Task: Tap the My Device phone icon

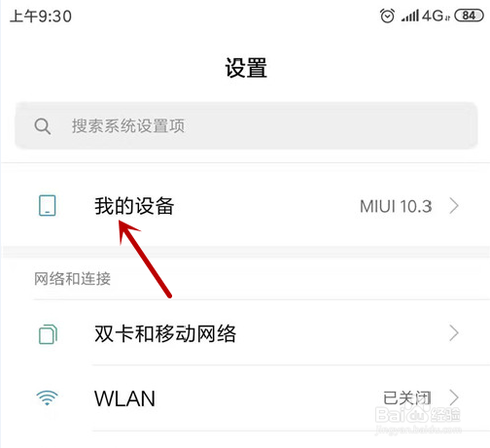Action: tap(48, 205)
